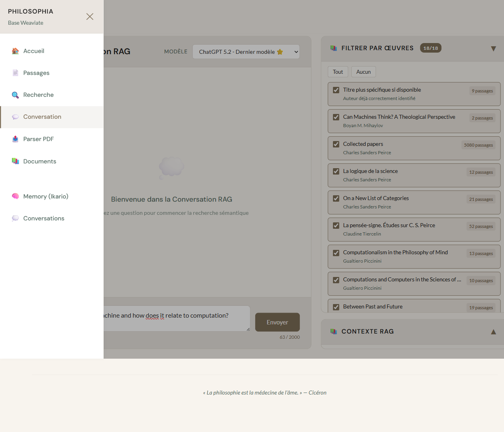Click the house icon next to Accueil

(15, 51)
